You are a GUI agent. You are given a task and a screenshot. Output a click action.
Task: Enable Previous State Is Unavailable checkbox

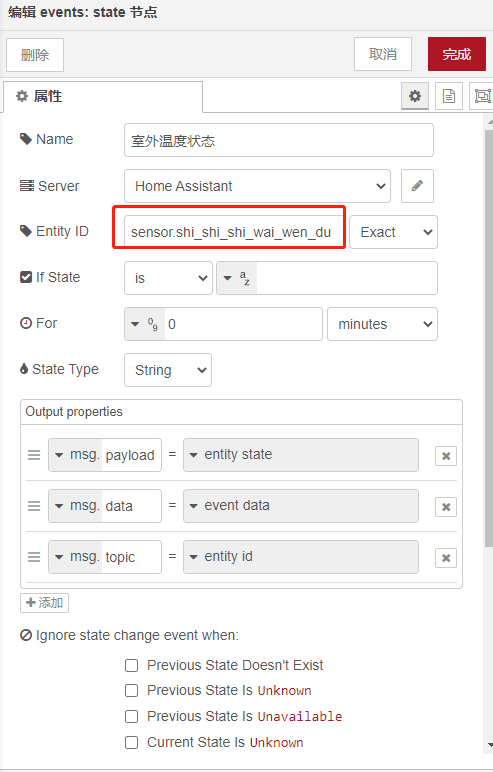tap(131, 716)
